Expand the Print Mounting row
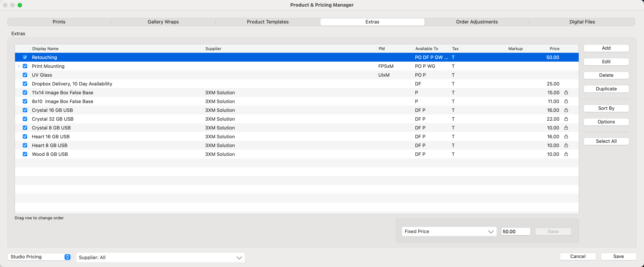The image size is (644, 267). pos(19,66)
